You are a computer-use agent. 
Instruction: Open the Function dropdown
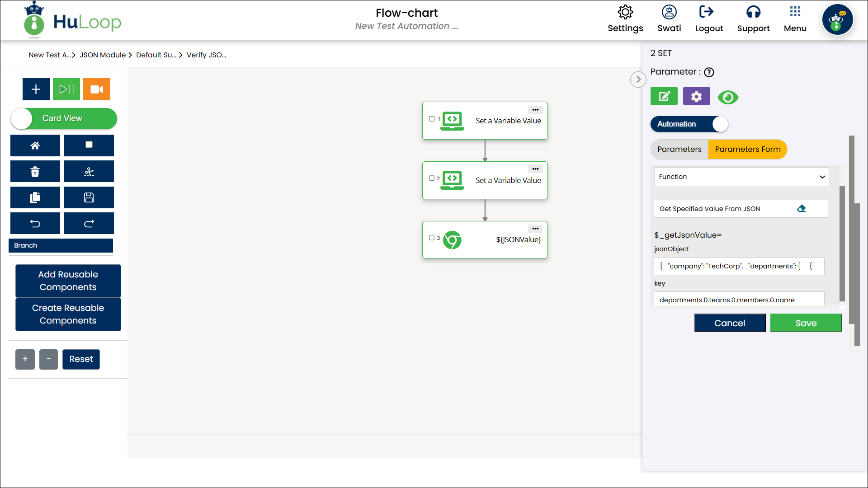click(x=741, y=177)
